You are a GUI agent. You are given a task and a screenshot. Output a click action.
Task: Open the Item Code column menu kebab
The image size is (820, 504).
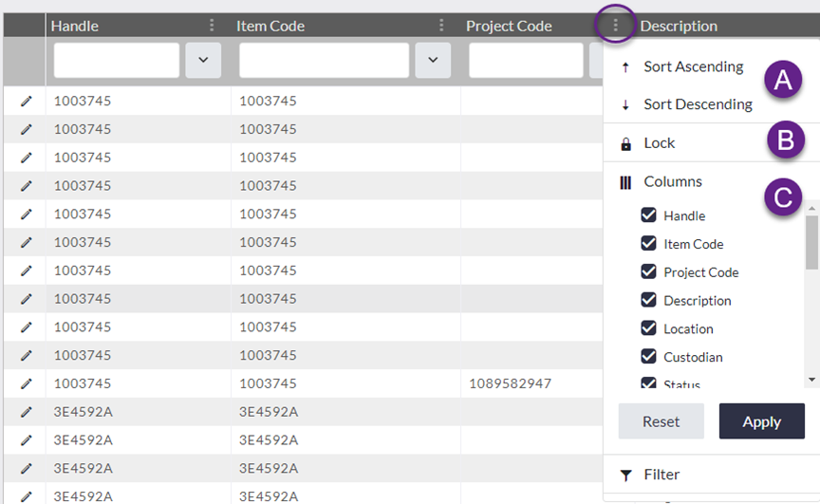pos(441,25)
